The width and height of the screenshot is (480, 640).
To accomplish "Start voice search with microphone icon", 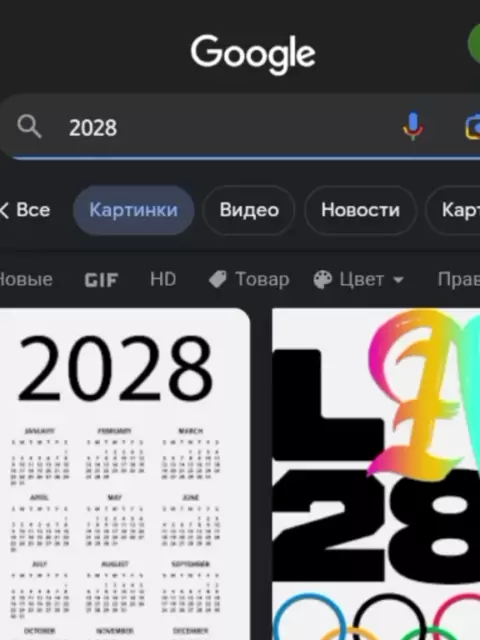I will 413,127.
